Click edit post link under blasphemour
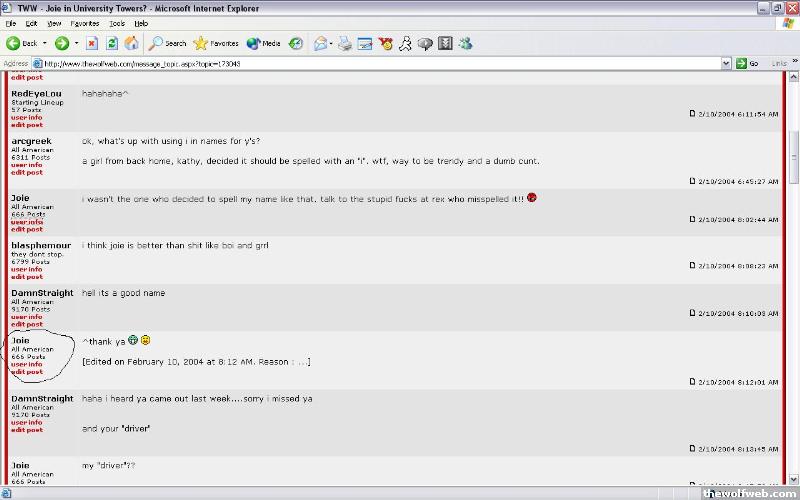 click(26, 277)
